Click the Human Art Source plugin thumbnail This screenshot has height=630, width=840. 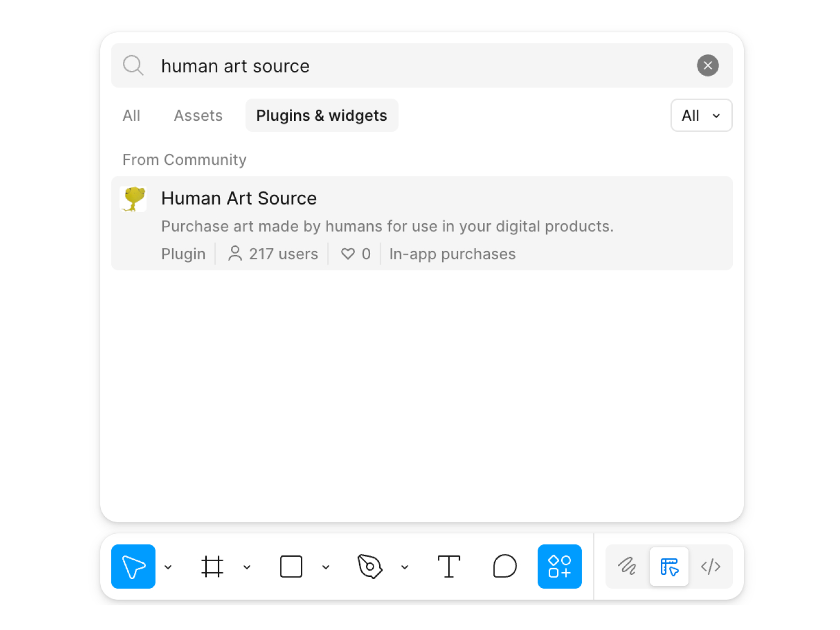tap(133, 199)
